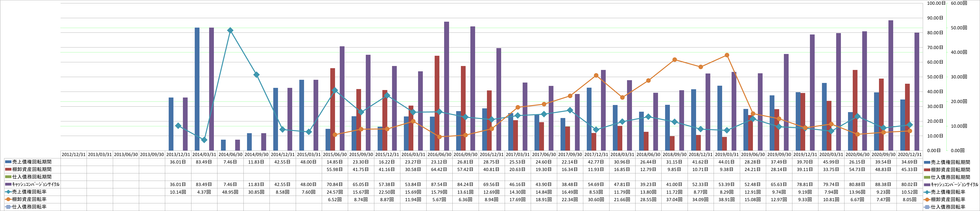
Task: Click the 6.52回 cell
Action: coord(335,199)
